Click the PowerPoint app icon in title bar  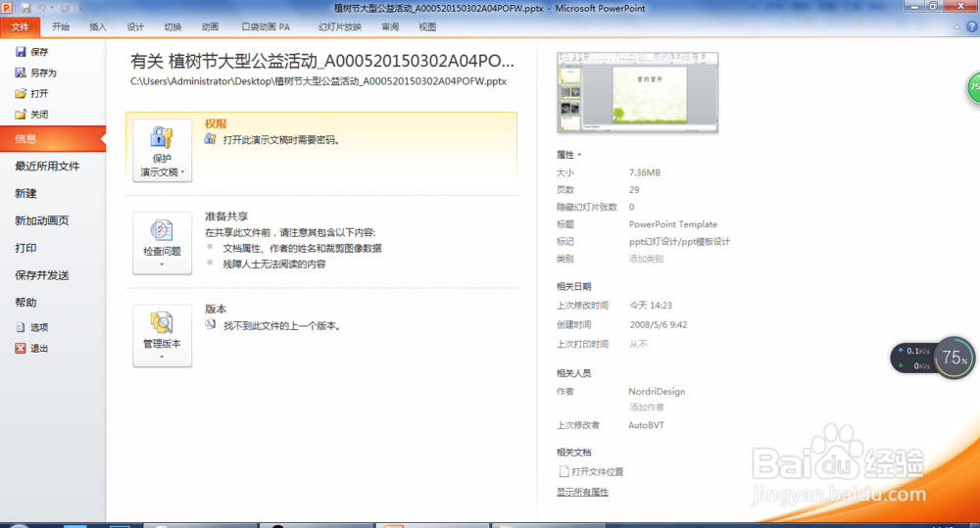coord(7,8)
